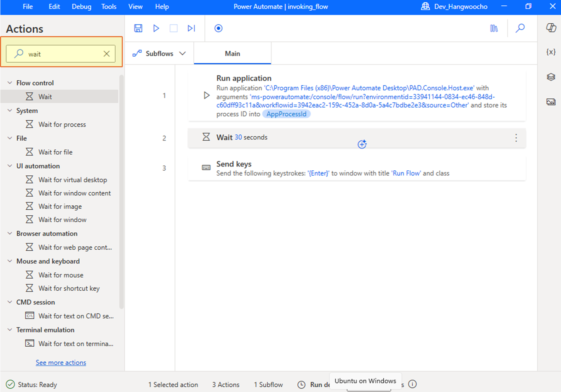Open the Debug menu

(x=81, y=7)
